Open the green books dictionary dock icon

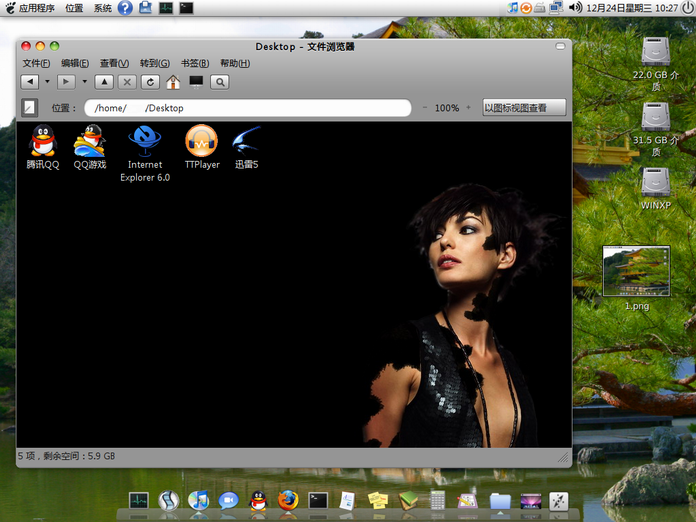coord(407,500)
